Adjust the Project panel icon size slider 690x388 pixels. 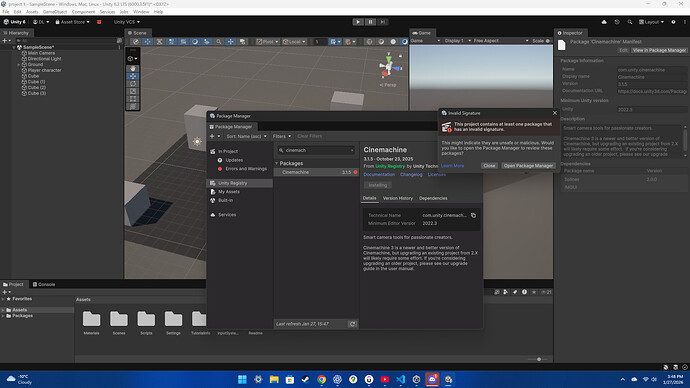pos(538,359)
